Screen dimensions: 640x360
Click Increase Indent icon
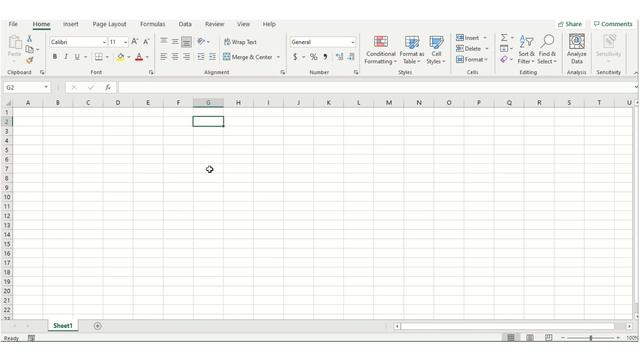[x=212, y=57]
